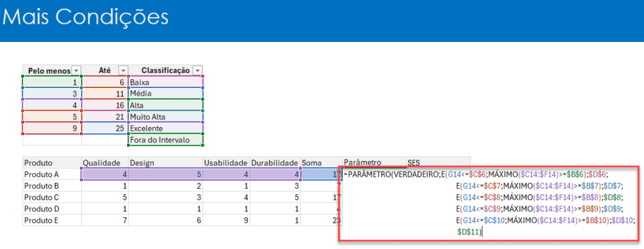Image resolution: width=644 pixels, height=249 pixels.
Task: Select Qualidade value for Produto A
Action: tap(105, 174)
